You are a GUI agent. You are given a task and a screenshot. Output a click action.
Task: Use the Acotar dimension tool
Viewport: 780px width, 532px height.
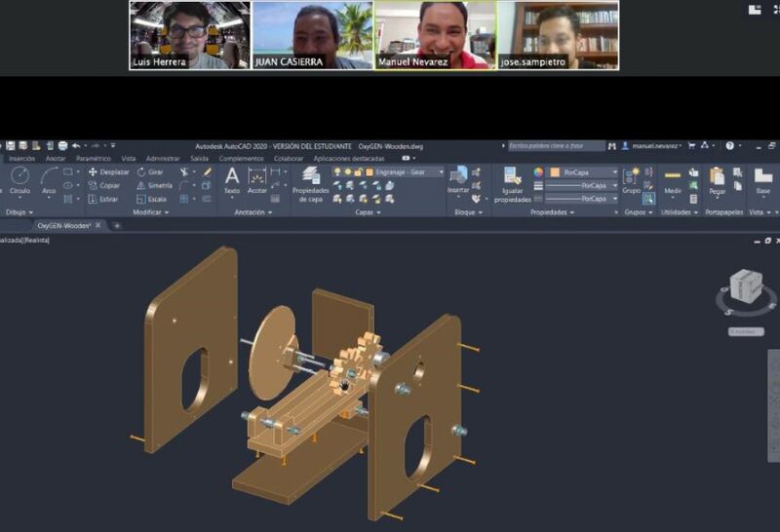pos(257,180)
